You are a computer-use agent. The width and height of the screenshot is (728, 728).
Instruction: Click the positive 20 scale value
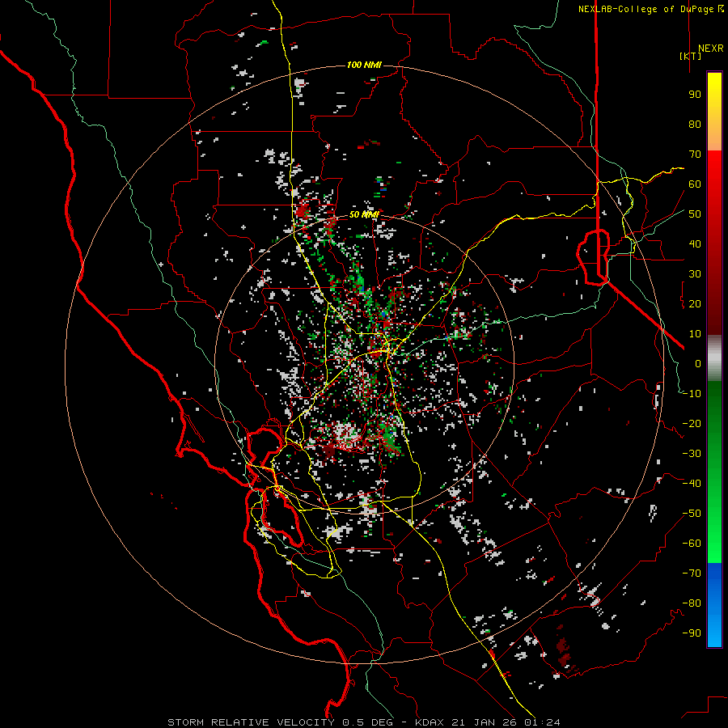[x=695, y=304]
